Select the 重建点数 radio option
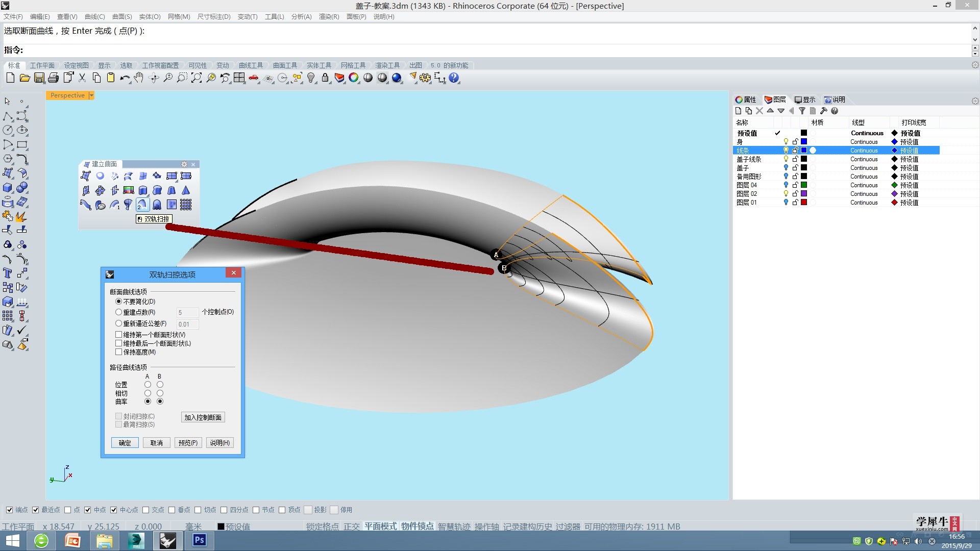This screenshot has width=980, height=551. click(118, 312)
